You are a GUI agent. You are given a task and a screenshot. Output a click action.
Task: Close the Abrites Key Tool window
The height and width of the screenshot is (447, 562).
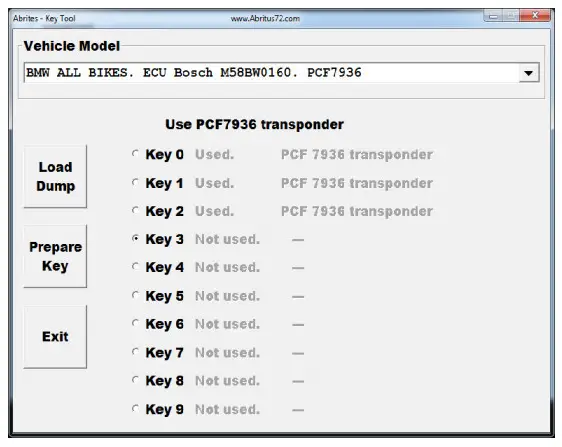(535, 16)
